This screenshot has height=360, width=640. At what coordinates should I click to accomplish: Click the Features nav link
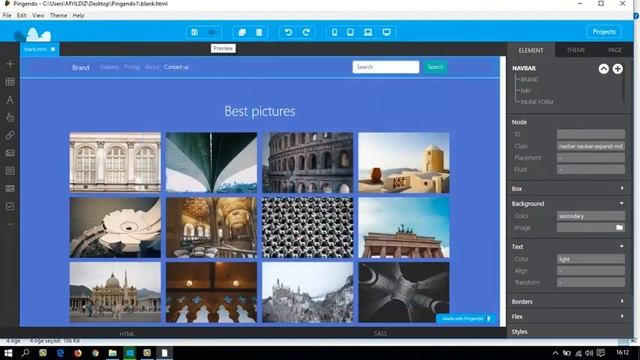click(109, 67)
